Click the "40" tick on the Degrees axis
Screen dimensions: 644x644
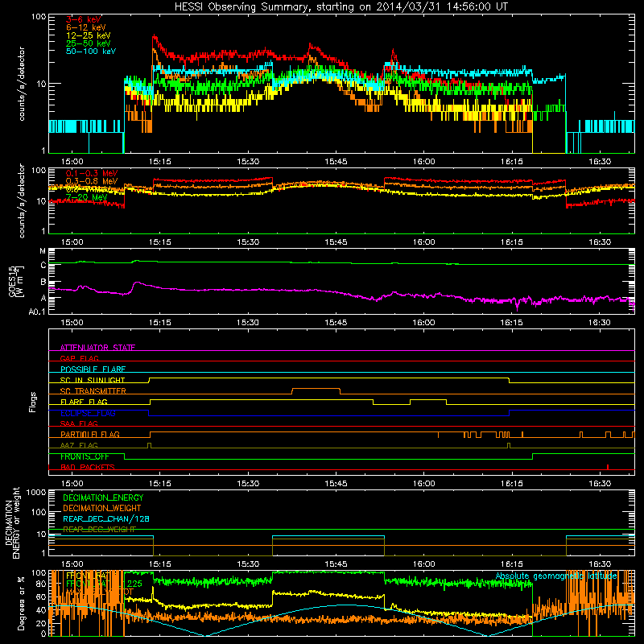(x=41, y=610)
